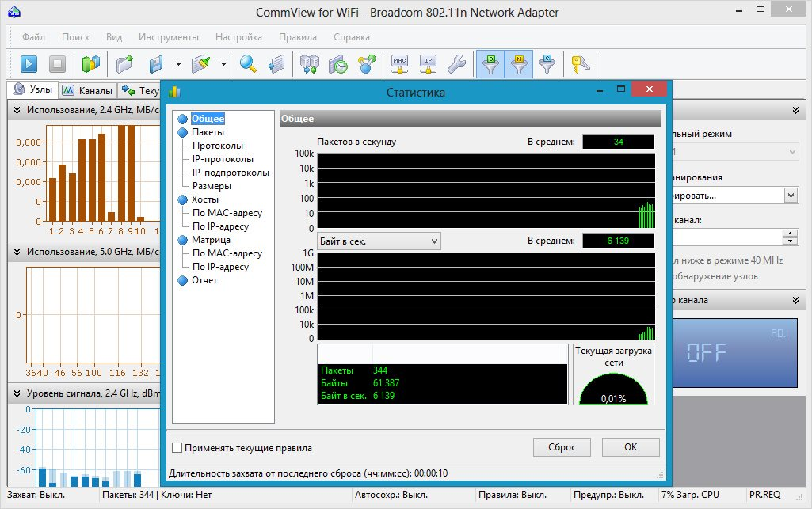This screenshot has width=812, height=509.
Task: Start capture with the blue play icon
Action: [x=29, y=64]
